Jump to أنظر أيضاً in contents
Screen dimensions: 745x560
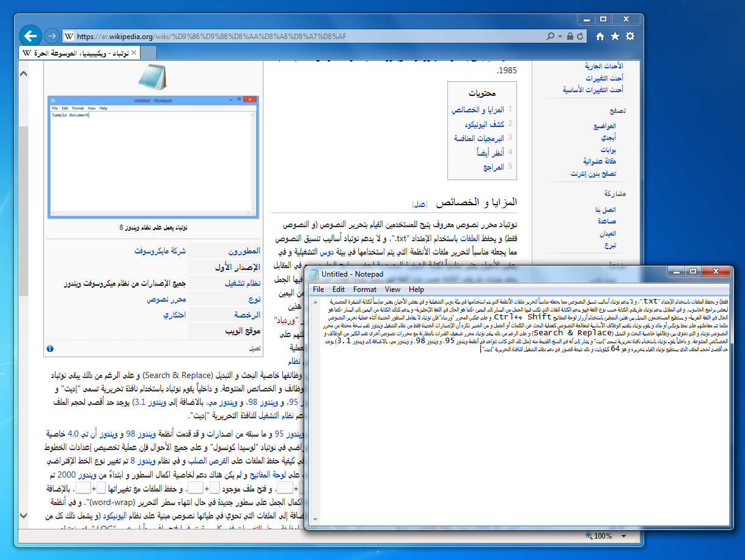(490, 152)
